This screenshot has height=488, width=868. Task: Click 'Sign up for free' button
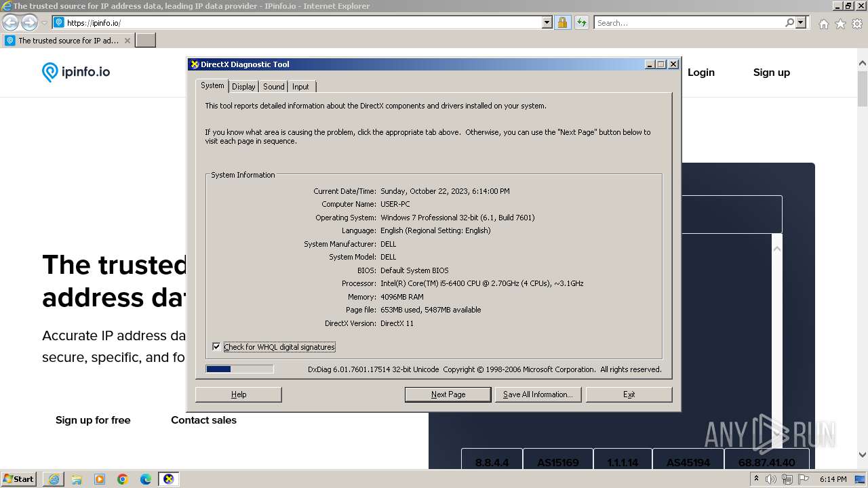point(93,420)
